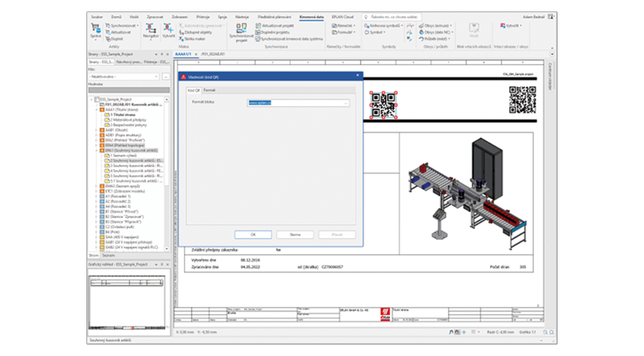
Task: Click the ellipsis button in the URL field
Action: (347, 103)
